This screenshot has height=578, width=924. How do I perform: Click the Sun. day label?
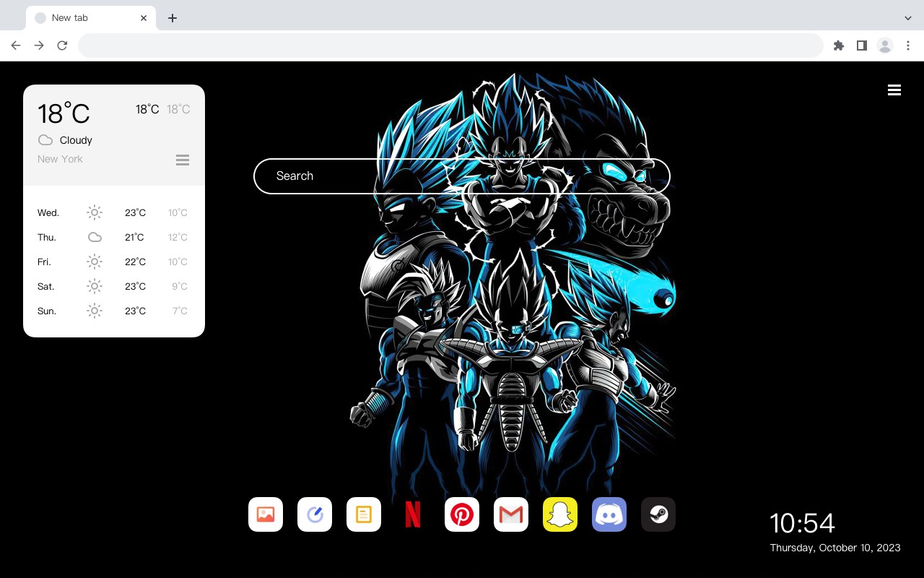pyautogui.click(x=47, y=311)
